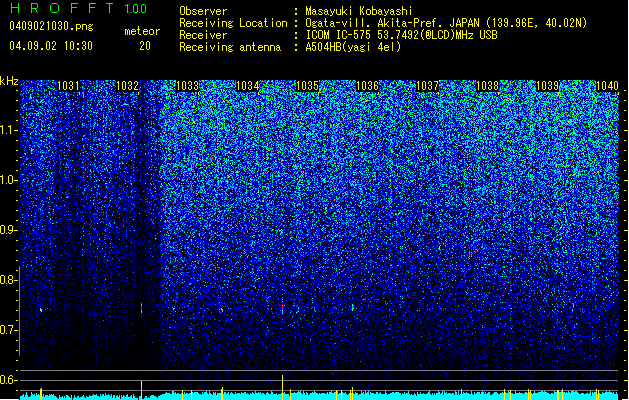Click the red meteor echo near 1035
This screenshot has width=629, height=400.
282,308
